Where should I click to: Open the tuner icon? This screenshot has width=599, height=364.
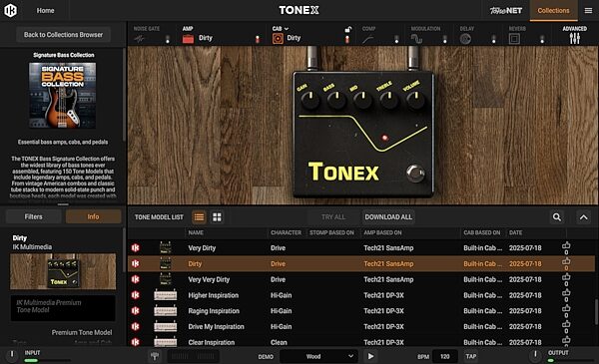tap(155, 356)
